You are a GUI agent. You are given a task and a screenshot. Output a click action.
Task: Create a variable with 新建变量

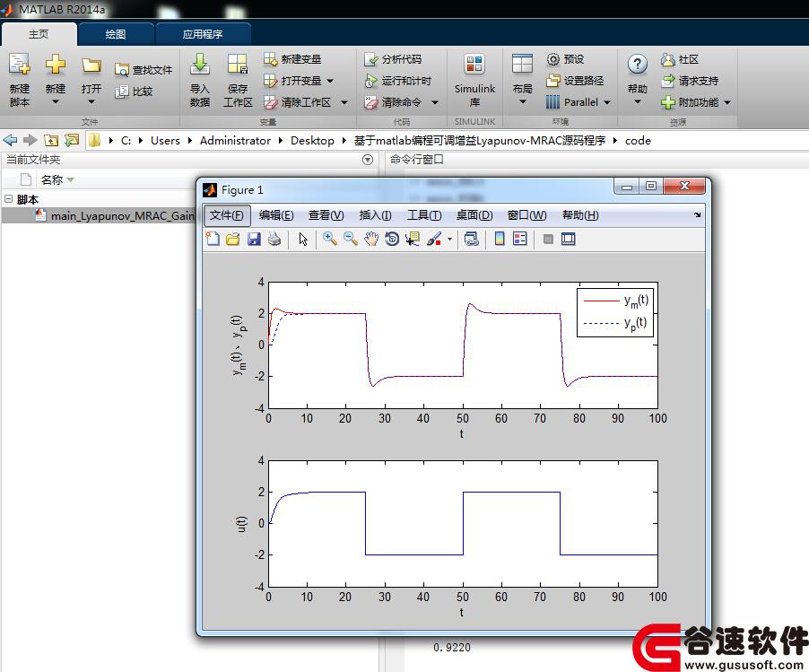(x=292, y=59)
